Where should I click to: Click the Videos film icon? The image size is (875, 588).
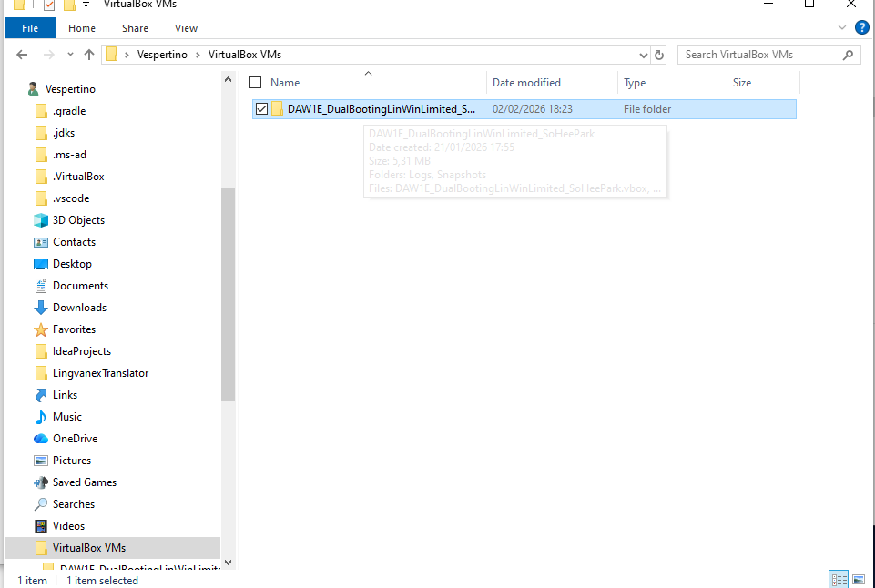click(41, 526)
